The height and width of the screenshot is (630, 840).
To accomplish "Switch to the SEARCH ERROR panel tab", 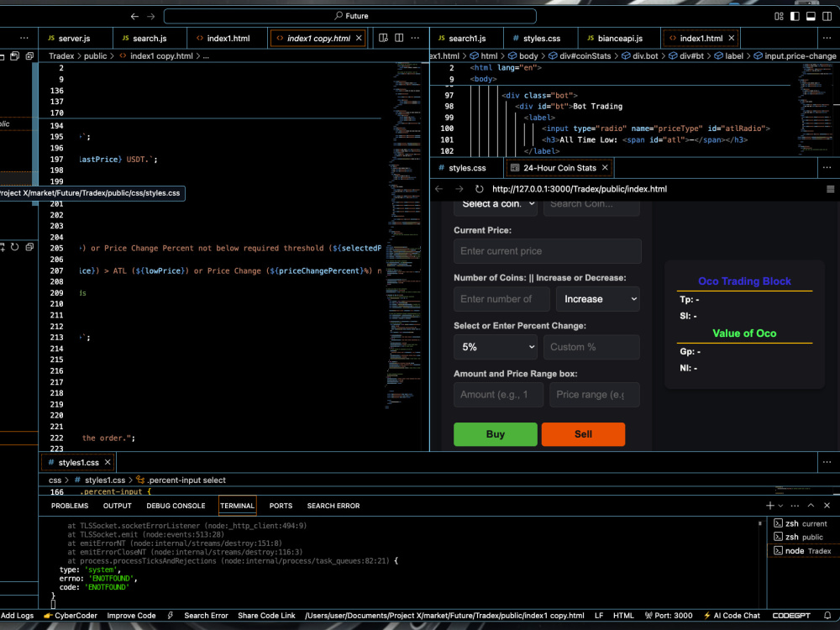I will pos(333,506).
